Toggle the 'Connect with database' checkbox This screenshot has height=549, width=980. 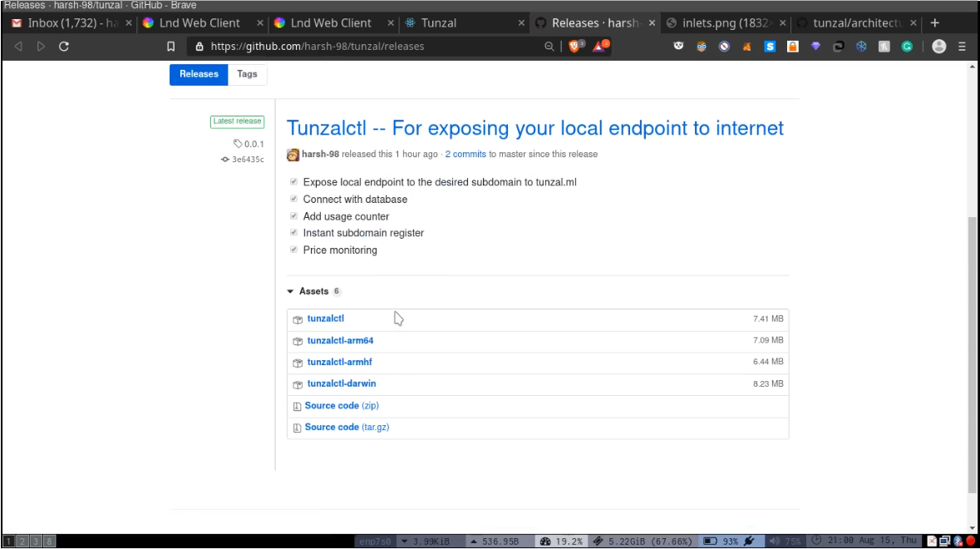pyautogui.click(x=293, y=199)
